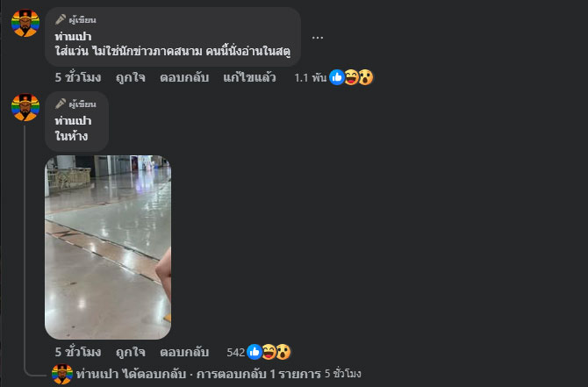Click the blue like reaction icon beside 1.1 พัน
588x387 pixels.
click(337, 77)
